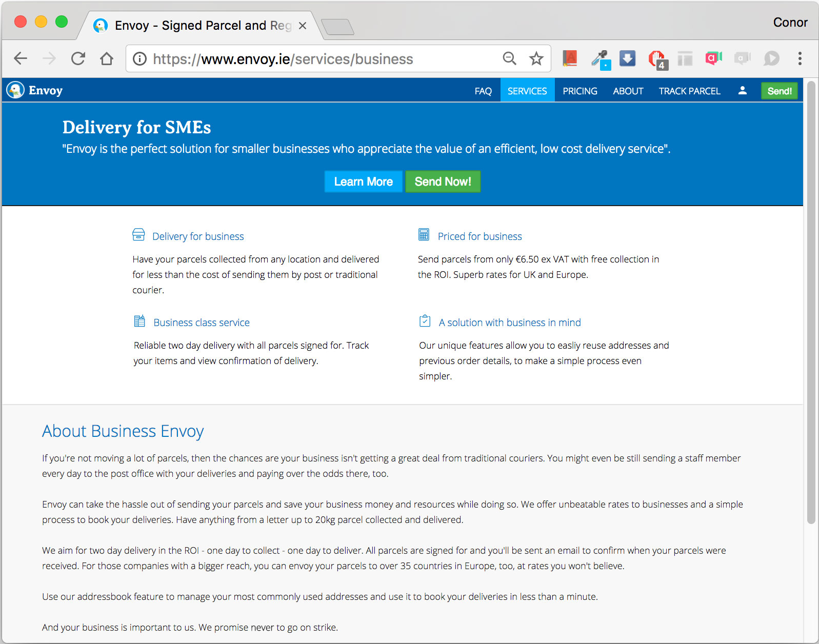The height and width of the screenshot is (644, 819).
Task: Open the pink Q speech bubble extension
Action: (713, 58)
